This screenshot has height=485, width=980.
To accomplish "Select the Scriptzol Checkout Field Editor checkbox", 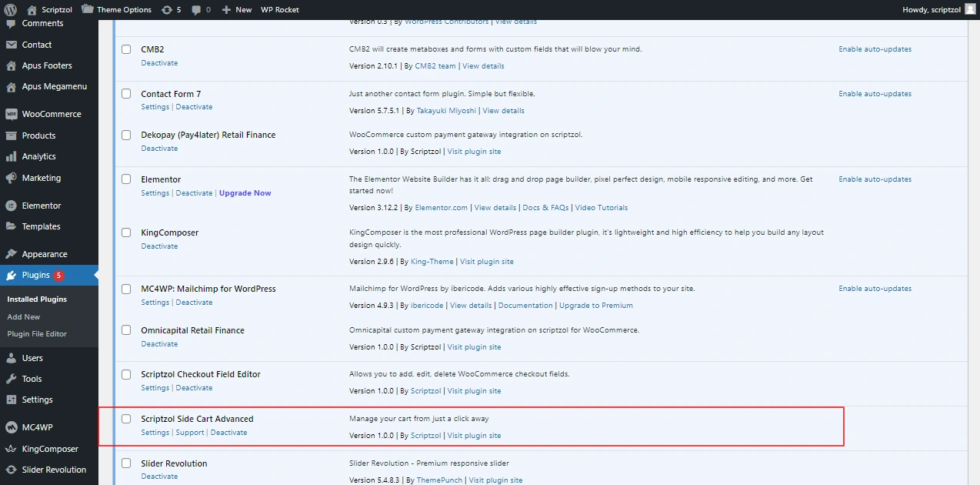I will pos(126,374).
